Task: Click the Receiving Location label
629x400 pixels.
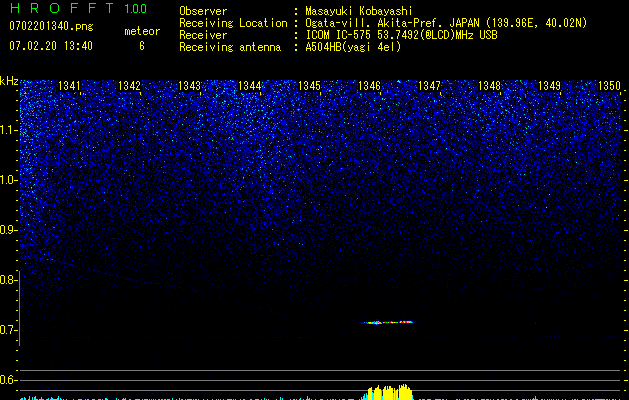Action: click(x=232, y=22)
